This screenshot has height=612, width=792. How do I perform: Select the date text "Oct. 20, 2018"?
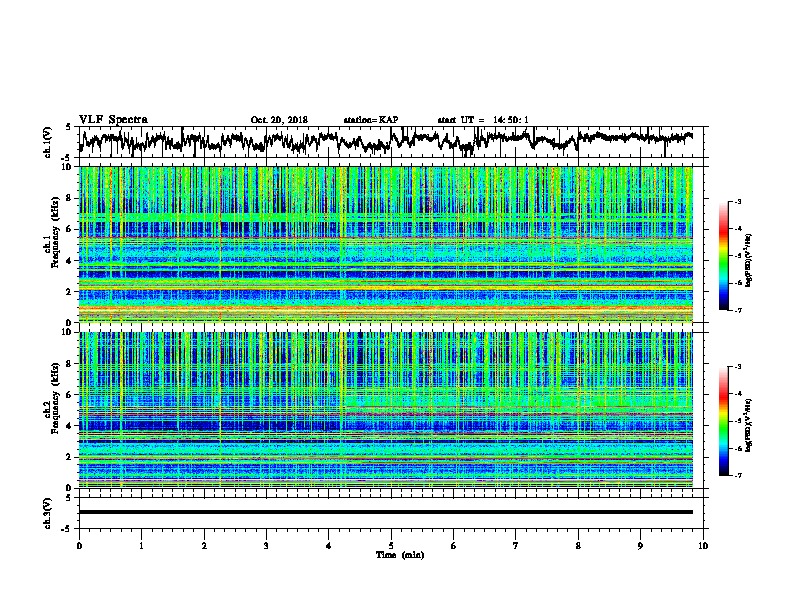(279, 120)
